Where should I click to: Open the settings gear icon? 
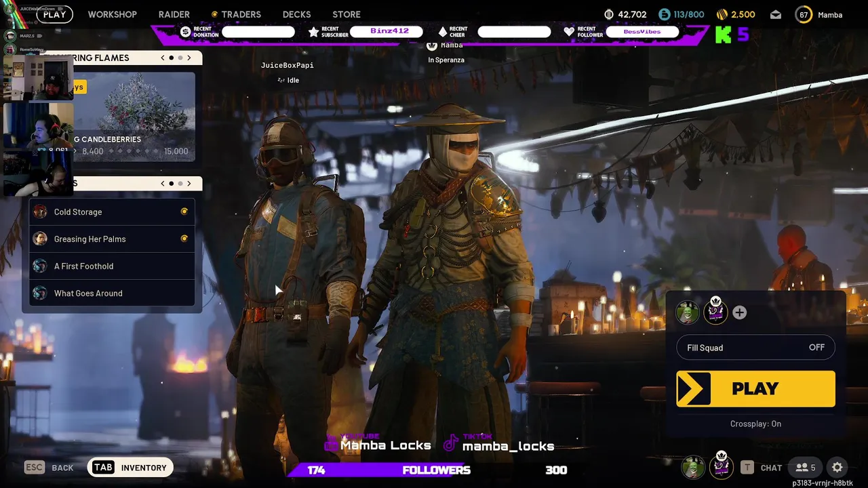click(x=837, y=468)
